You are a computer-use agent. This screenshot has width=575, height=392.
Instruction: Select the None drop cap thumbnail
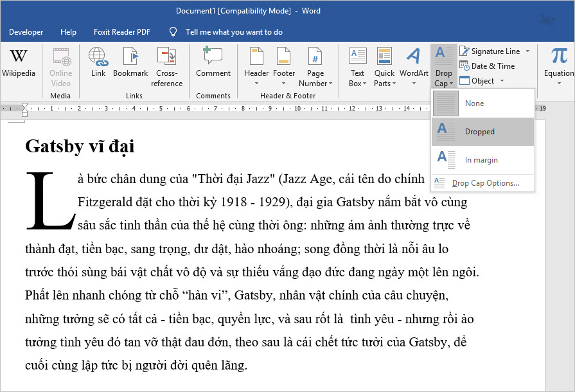pos(446,103)
